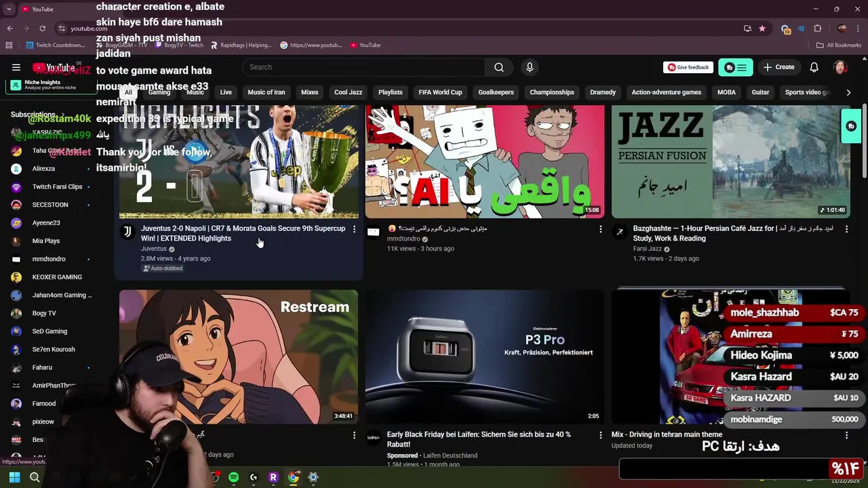
Task: Select the Action-adventure games chip
Action: (667, 92)
